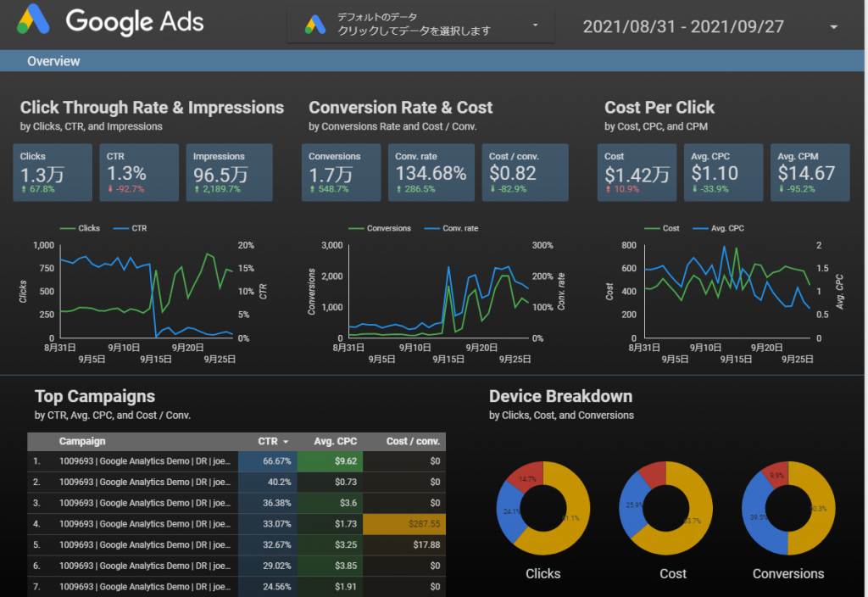Viewport: 868px width, 597px height.
Task: Click the CTR sort arrow
Action: [x=286, y=442]
